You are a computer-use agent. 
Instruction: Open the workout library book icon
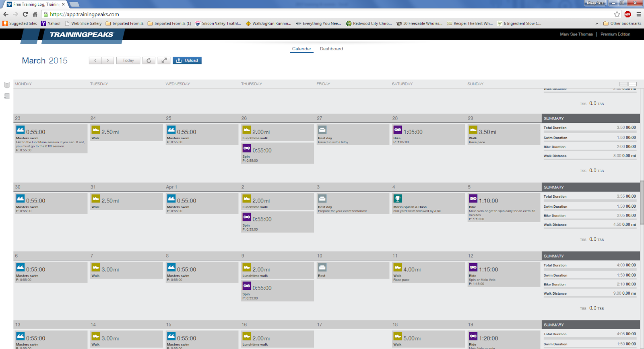click(x=7, y=85)
